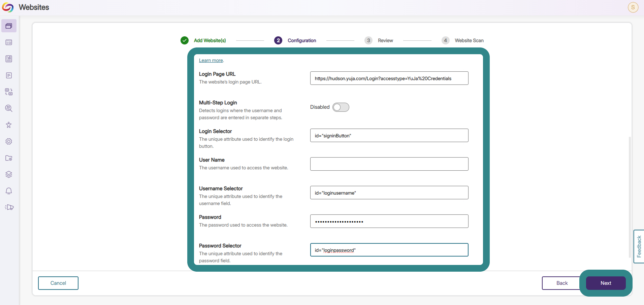644x305 pixels.
Task: Toggle the Multi-Step Login switch
Action: point(341,107)
